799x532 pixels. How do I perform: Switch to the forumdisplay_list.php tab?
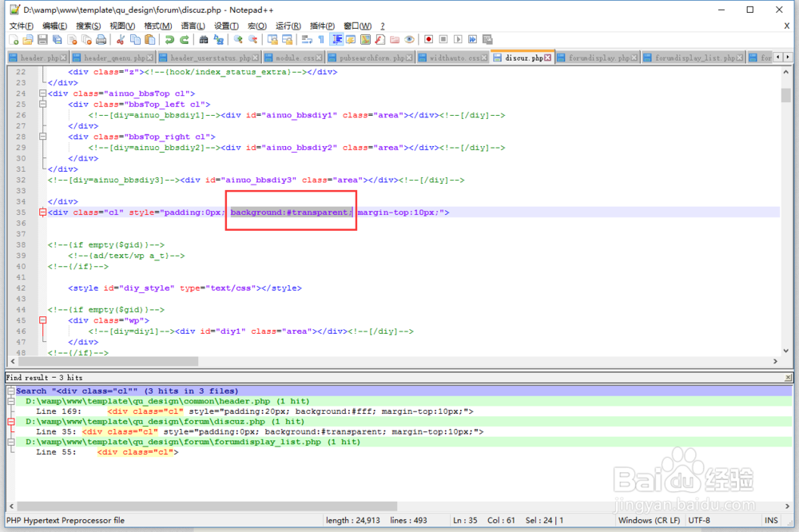click(694, 58)
